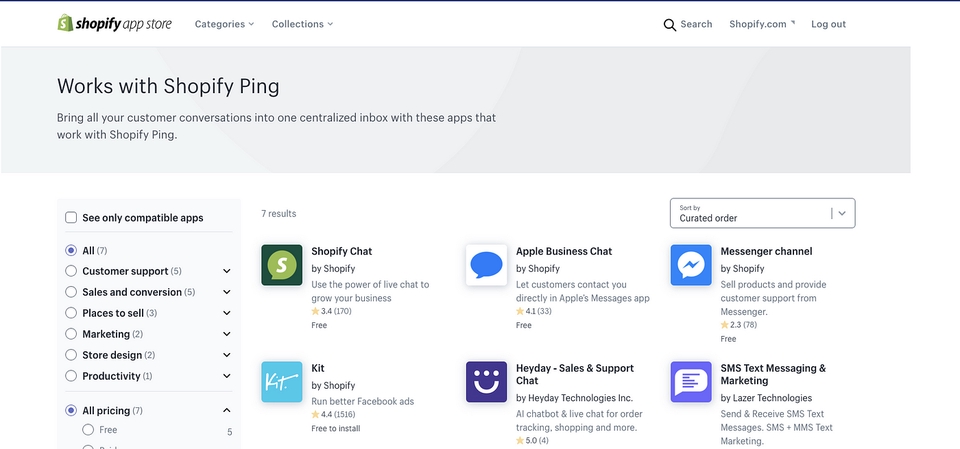Collapse the All pricing section

(x=227, y=410)
